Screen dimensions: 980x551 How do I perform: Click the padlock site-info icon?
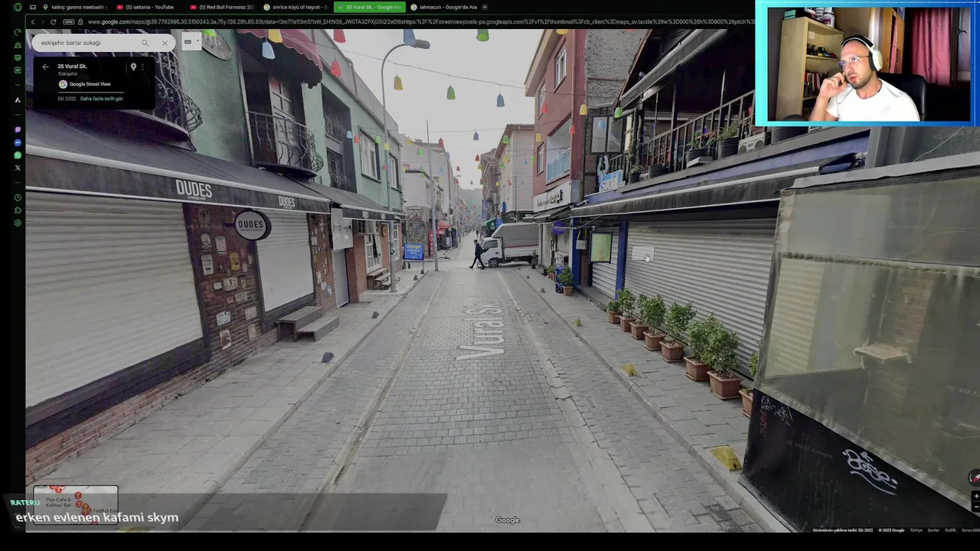click(x=80, y=21)
